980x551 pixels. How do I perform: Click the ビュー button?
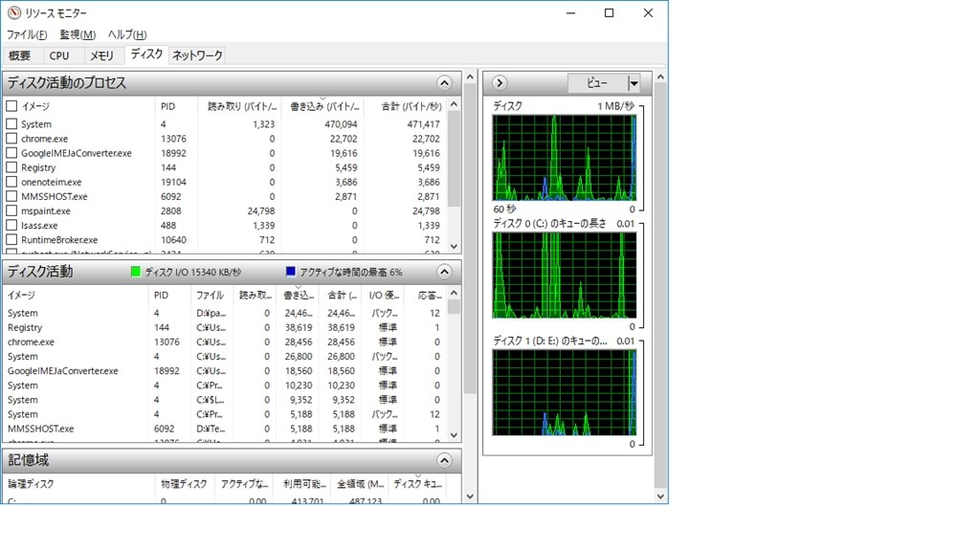tap(597, 83)
